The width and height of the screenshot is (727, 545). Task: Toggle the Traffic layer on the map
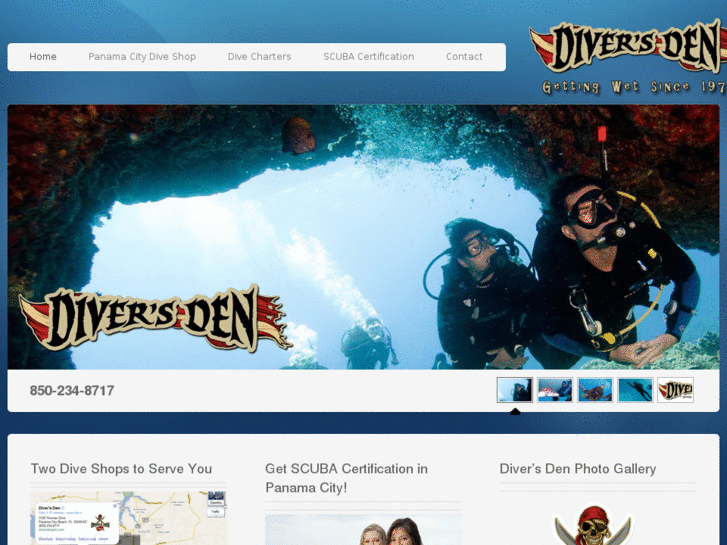point(216,511)
